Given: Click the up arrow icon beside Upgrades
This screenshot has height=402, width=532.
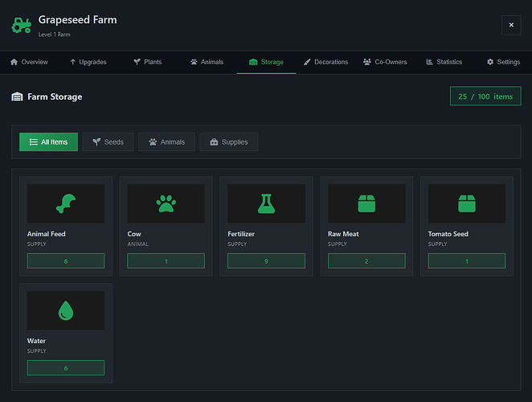Looking at the screenshot, I should [72, 62].
